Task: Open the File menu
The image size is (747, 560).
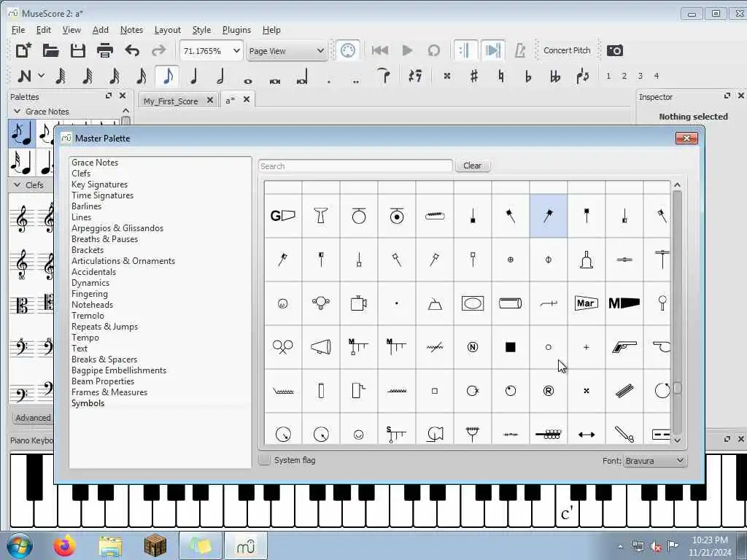Action: 18,29
